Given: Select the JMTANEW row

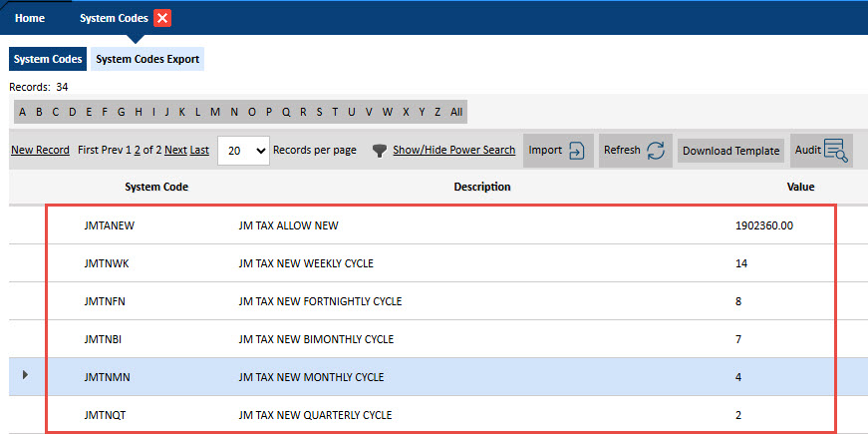Looking at the screenshot, I should click(110, 225).
